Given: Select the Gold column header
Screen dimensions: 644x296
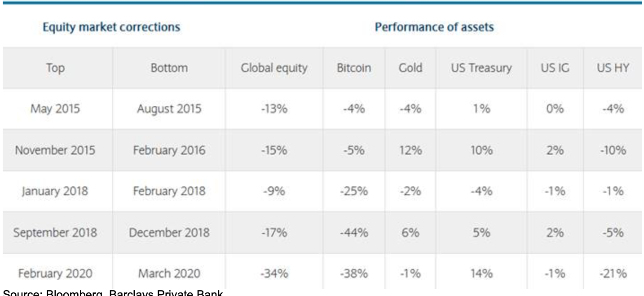Looking at the screenshot, I should click(409, 68).
